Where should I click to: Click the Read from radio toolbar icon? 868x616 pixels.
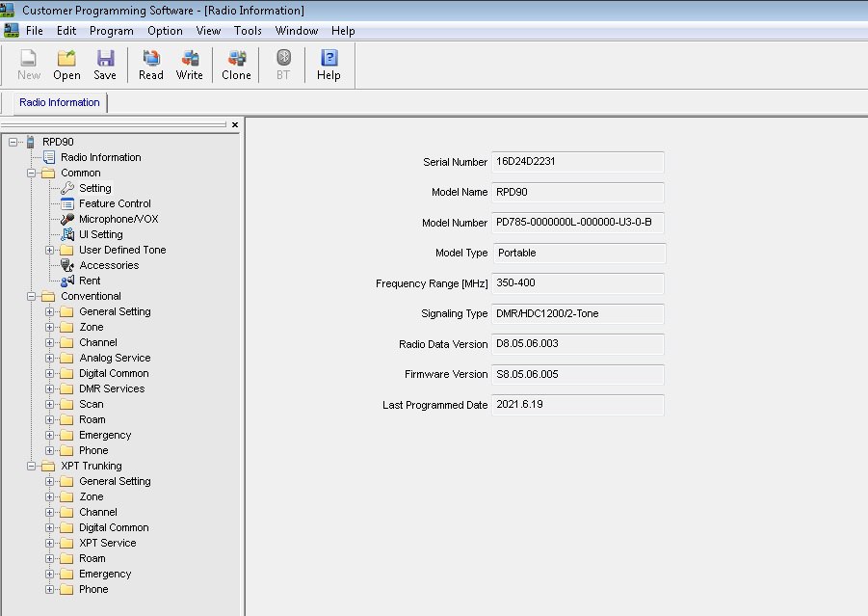pos(151,65)
